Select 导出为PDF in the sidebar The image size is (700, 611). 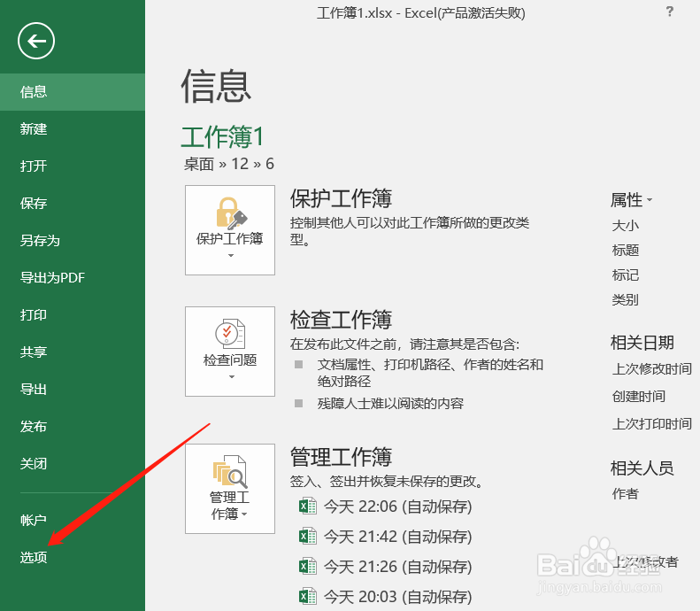coord(73,278)
